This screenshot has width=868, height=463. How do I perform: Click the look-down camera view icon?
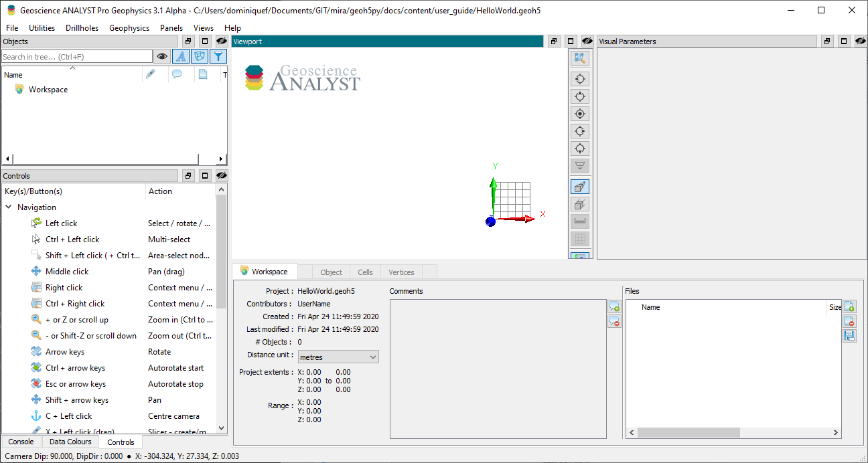coord(580,149)
